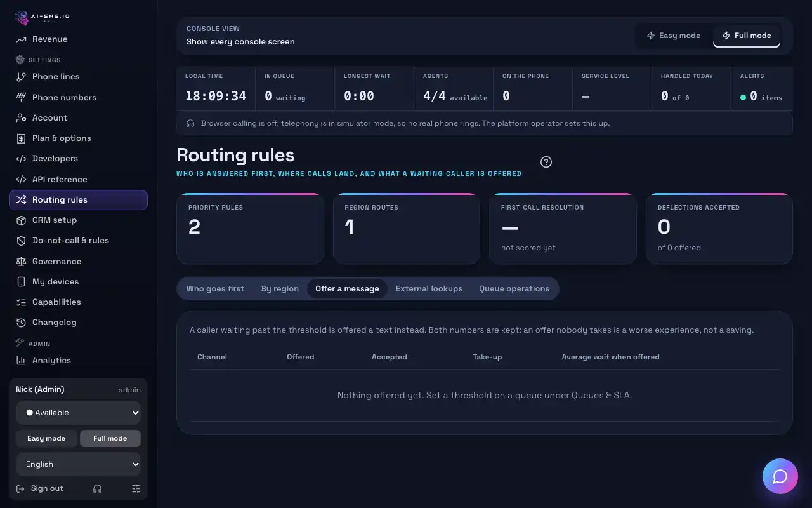Click the Take-up column header
The width and height of the screenshot is (812, 508).
(487, 357)
